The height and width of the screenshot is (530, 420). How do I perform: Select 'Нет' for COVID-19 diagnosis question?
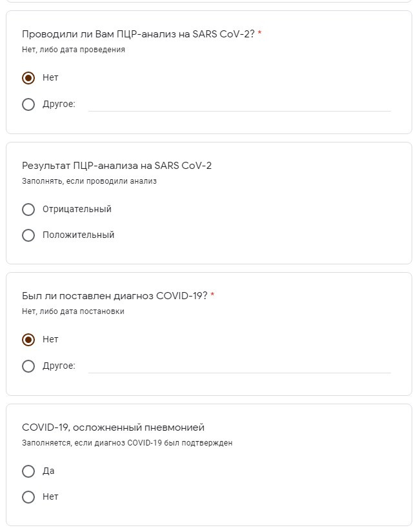[28, 339]
